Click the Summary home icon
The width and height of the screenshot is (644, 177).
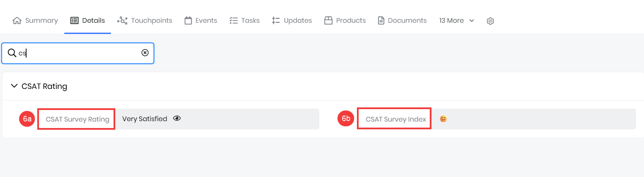point(17,21)
